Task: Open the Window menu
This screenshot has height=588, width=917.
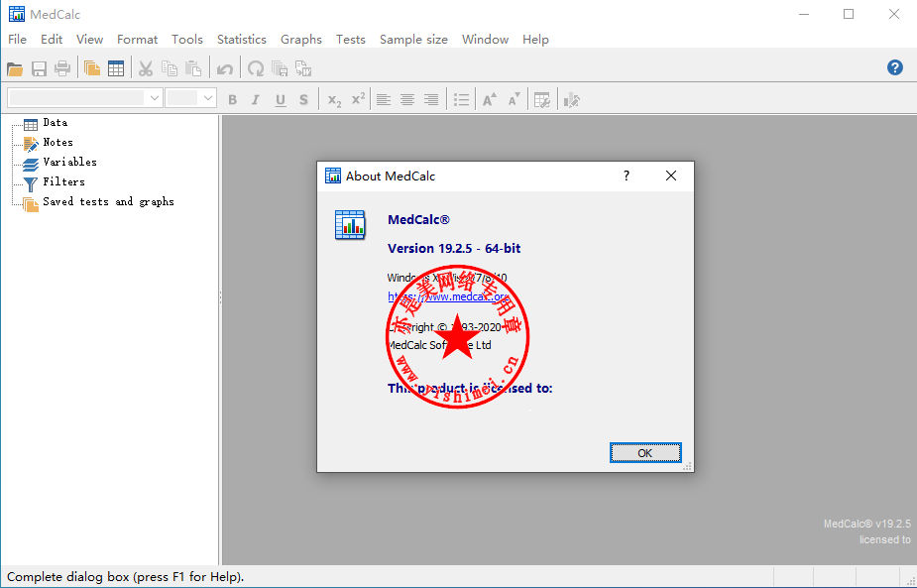Action: tap(485, 40)
